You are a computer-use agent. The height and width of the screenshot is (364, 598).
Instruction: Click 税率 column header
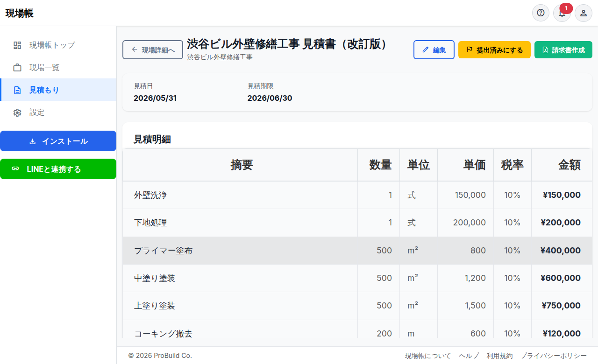(x=513, y=165)
